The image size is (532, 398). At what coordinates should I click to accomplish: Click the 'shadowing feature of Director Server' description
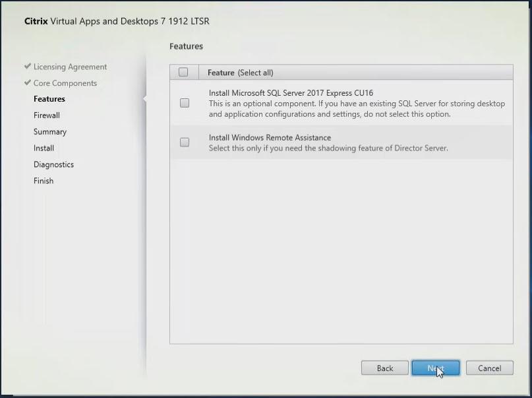pos(328,148)
